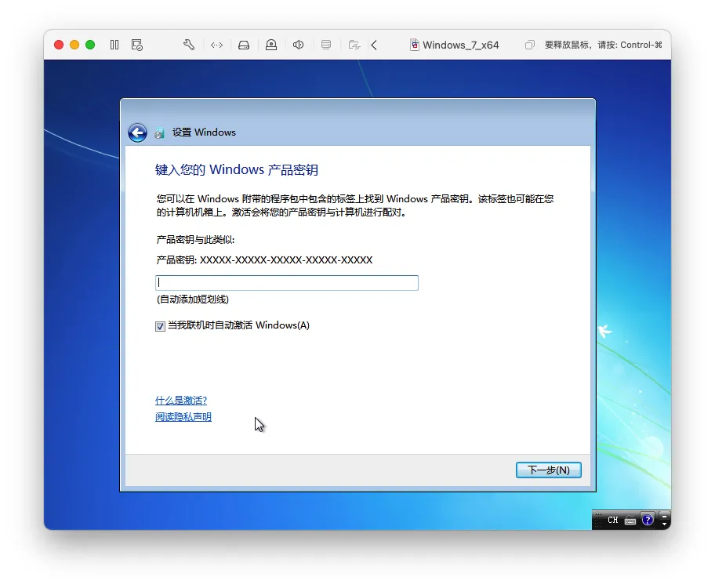This screenshot has height=588, width=715.
Task: Click the Windows_7_x64 window title text
Action: tap(460, 45)
